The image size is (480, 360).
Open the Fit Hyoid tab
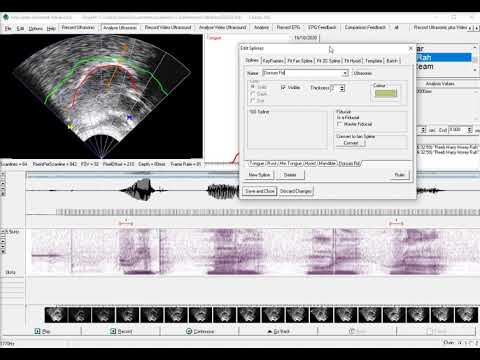tap(353, 61)
